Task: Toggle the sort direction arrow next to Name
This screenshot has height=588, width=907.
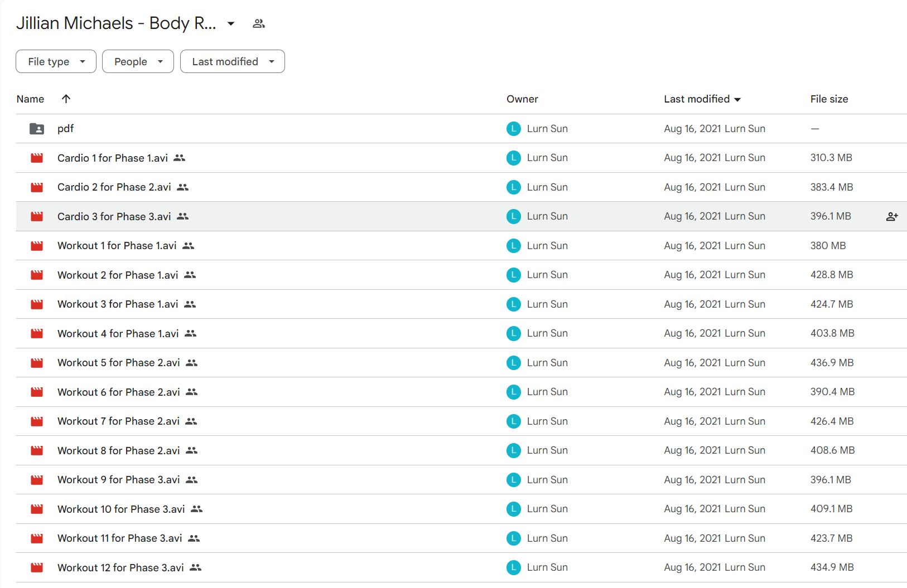Action: (66, 99)
